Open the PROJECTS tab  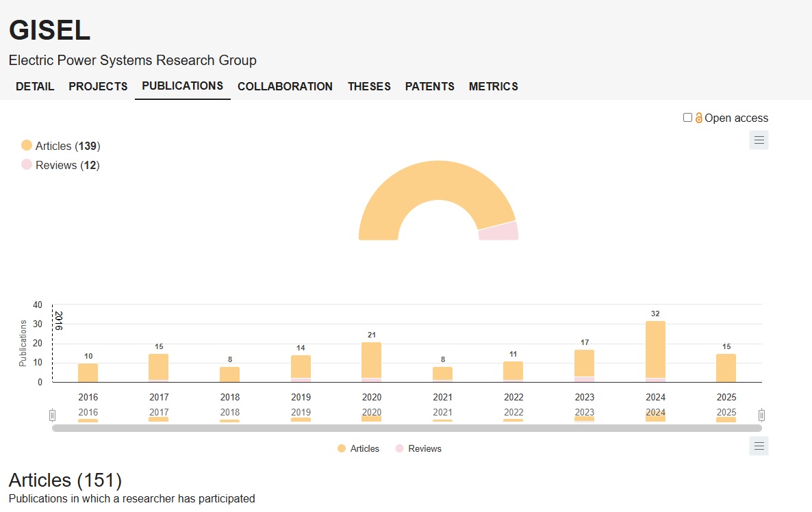coord(98,86)
